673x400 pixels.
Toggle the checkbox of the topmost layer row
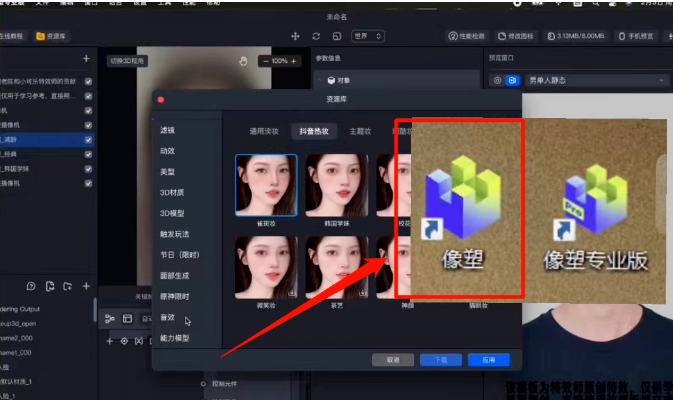coord(88,82)
